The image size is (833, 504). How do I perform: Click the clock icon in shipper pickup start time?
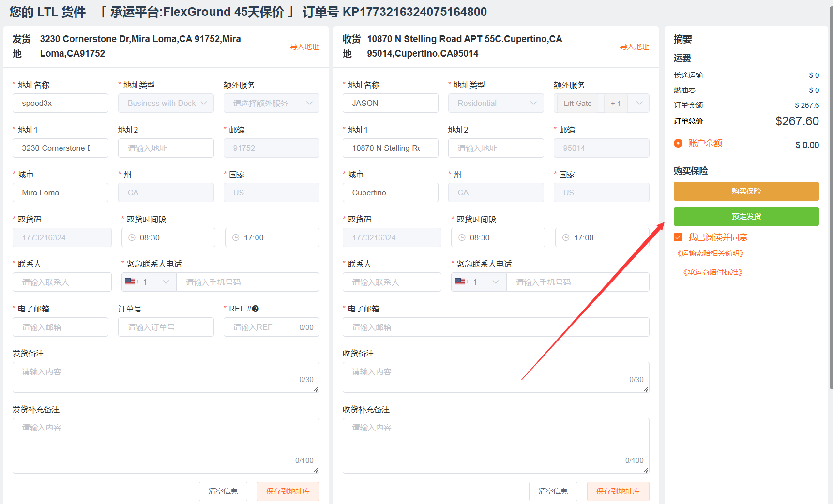click(x=132, y=237)
